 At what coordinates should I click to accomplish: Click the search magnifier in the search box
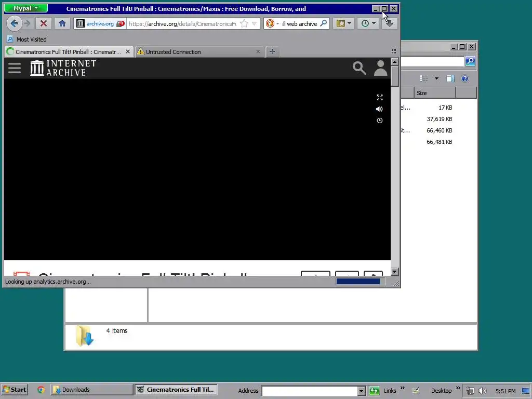coord(324,23)
